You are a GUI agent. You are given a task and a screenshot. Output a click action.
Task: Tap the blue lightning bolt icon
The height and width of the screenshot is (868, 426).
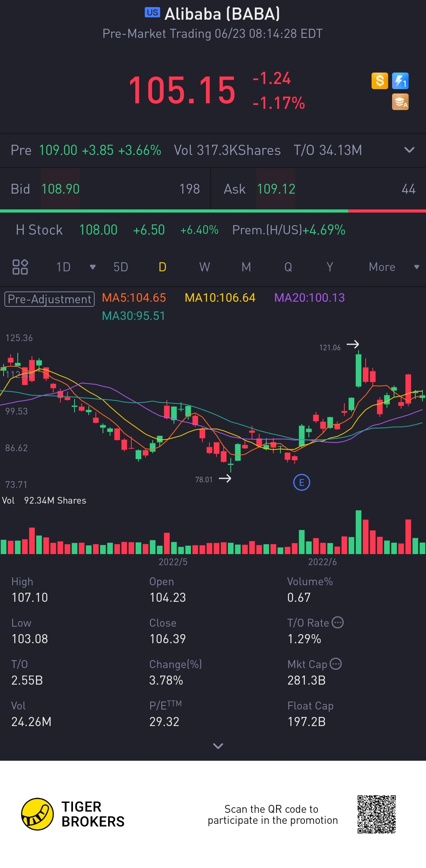[400, 81]
